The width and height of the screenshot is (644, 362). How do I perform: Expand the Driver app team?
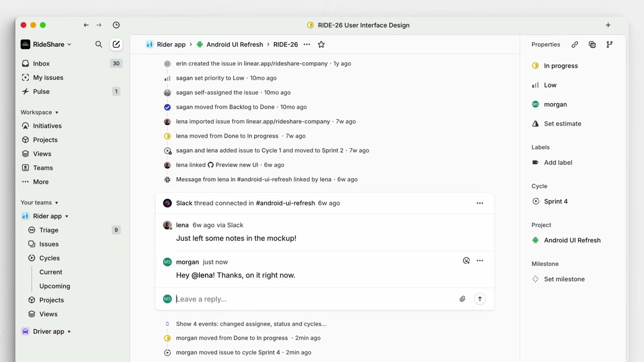[x=69, y=331]
